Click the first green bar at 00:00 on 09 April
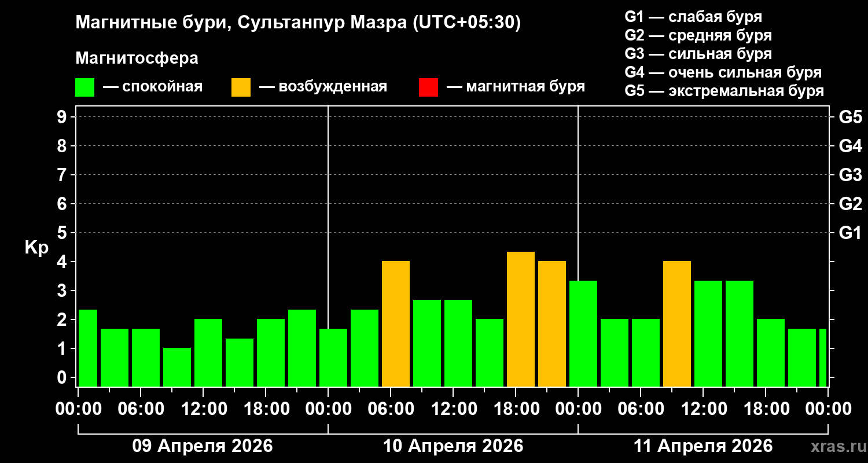This screenshot has height=463, width=868. 88,348
